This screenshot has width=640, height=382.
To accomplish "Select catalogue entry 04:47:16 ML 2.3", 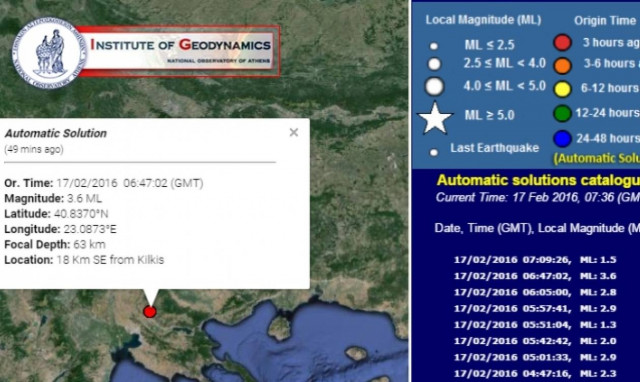I will [535, 373].
